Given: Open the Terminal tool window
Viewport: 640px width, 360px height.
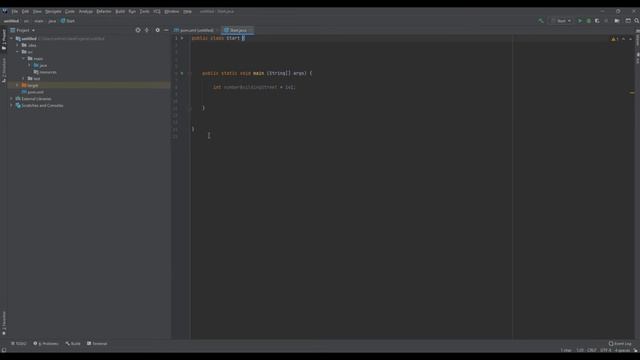Looking at the screenshot, I should (x=97, y=344).
